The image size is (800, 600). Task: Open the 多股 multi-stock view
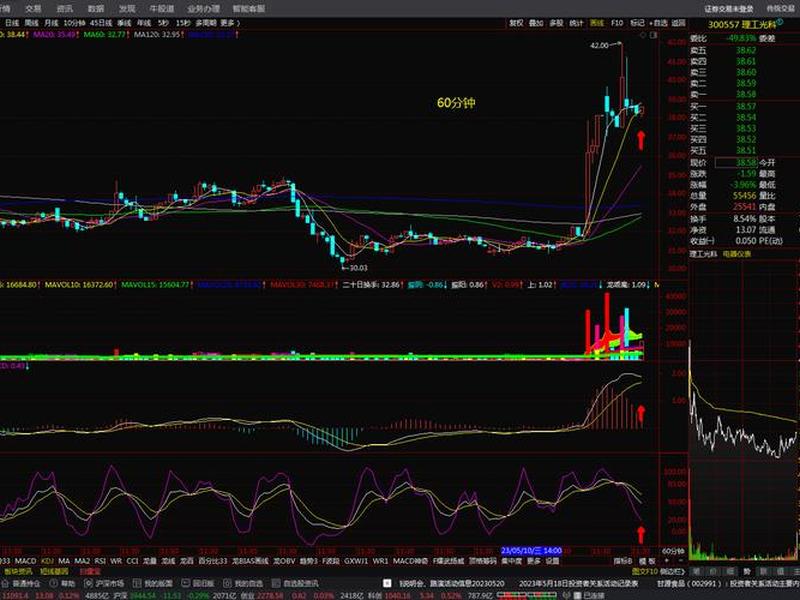click(556, 23)
